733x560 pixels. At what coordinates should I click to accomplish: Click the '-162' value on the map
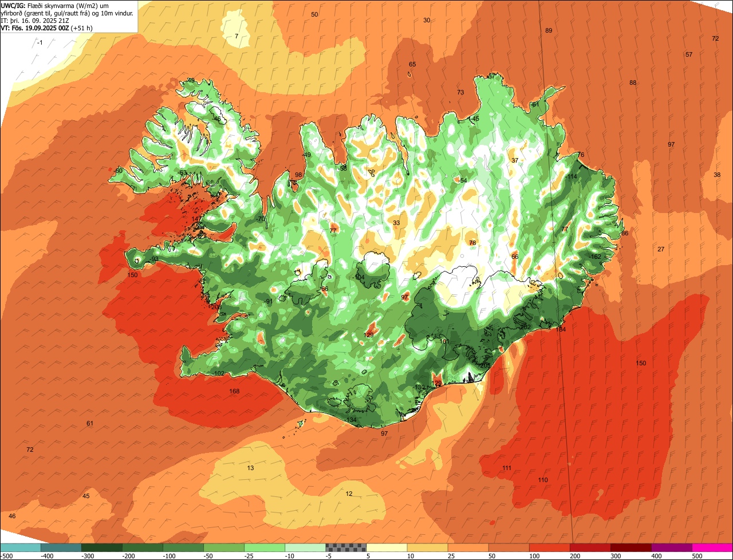596,257
